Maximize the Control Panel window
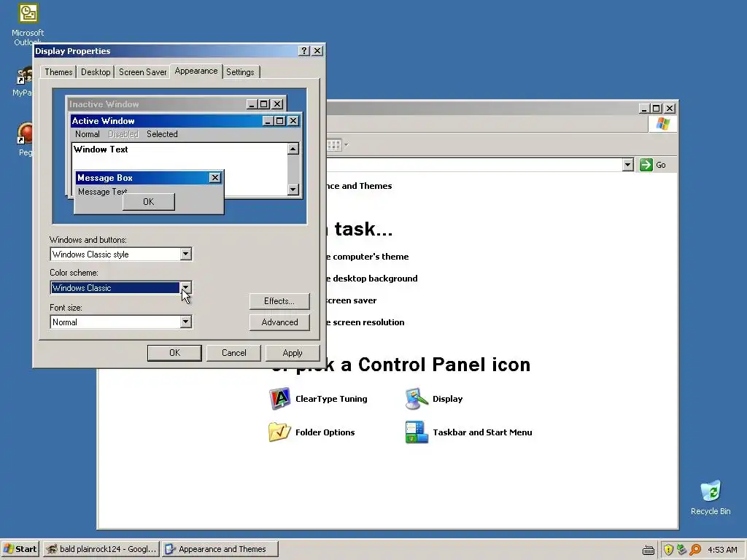This screenshot has width=747, height=560. click(656, 109)
